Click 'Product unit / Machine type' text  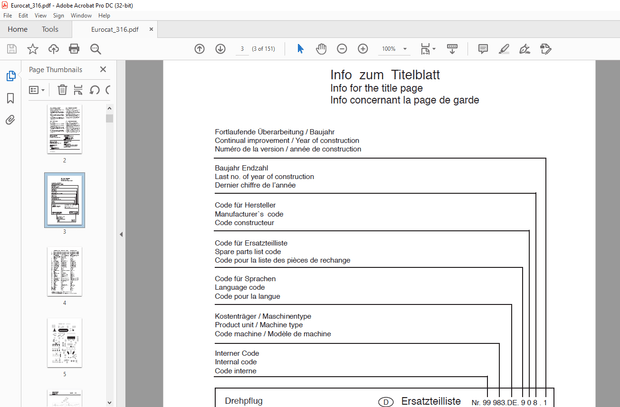click(x=259, y=325)
